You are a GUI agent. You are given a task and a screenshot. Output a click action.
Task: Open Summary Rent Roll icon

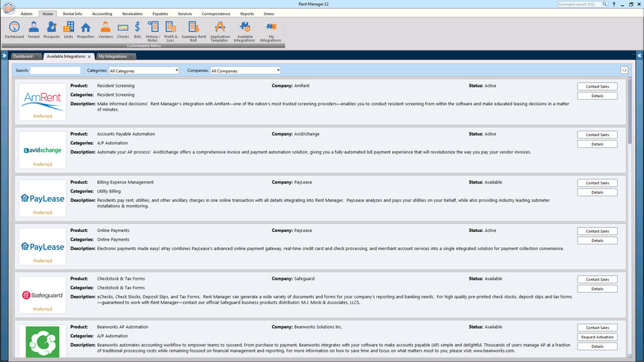pyautogui.click(x=193, y=32)
